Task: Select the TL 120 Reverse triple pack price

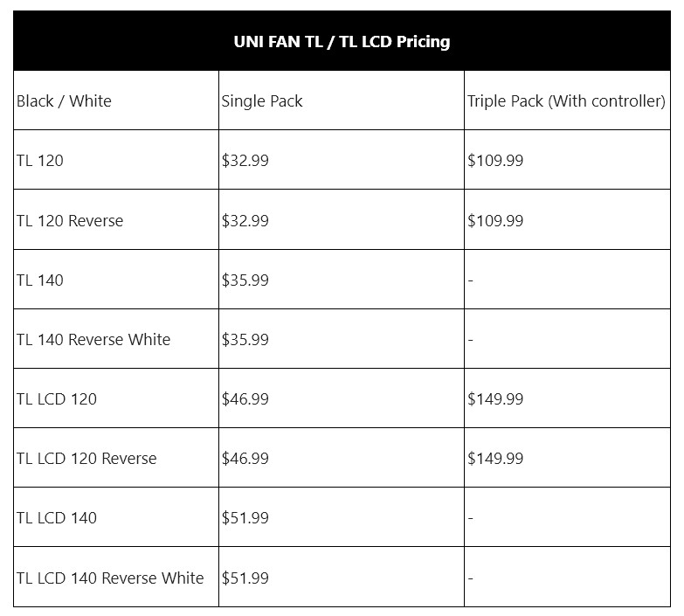Action: coord(495,220)
